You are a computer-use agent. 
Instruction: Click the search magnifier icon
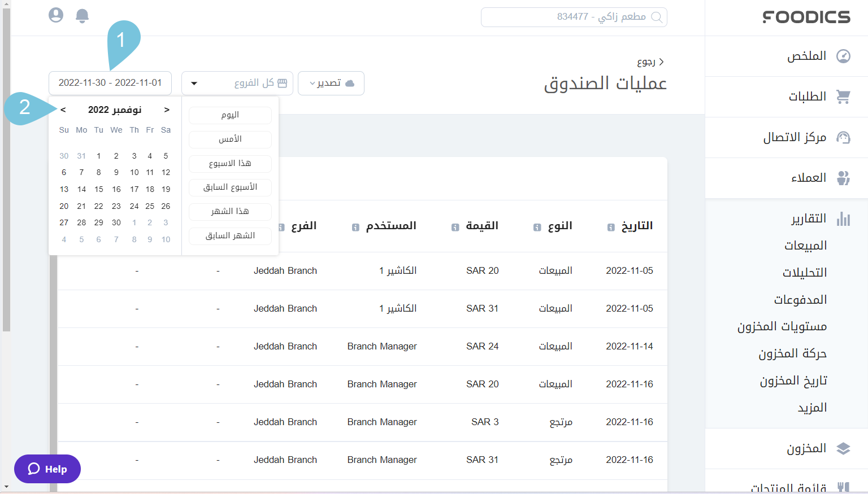657,17
